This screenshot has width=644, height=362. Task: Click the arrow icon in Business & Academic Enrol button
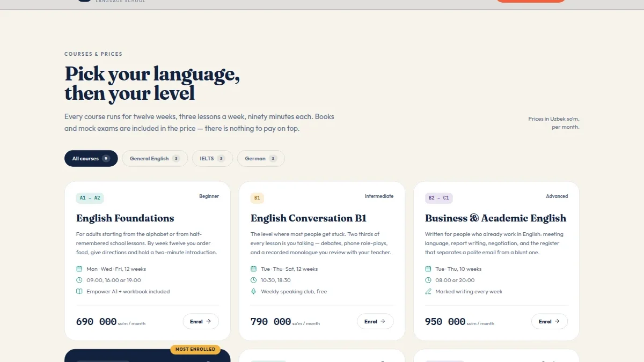click(558, 321)
